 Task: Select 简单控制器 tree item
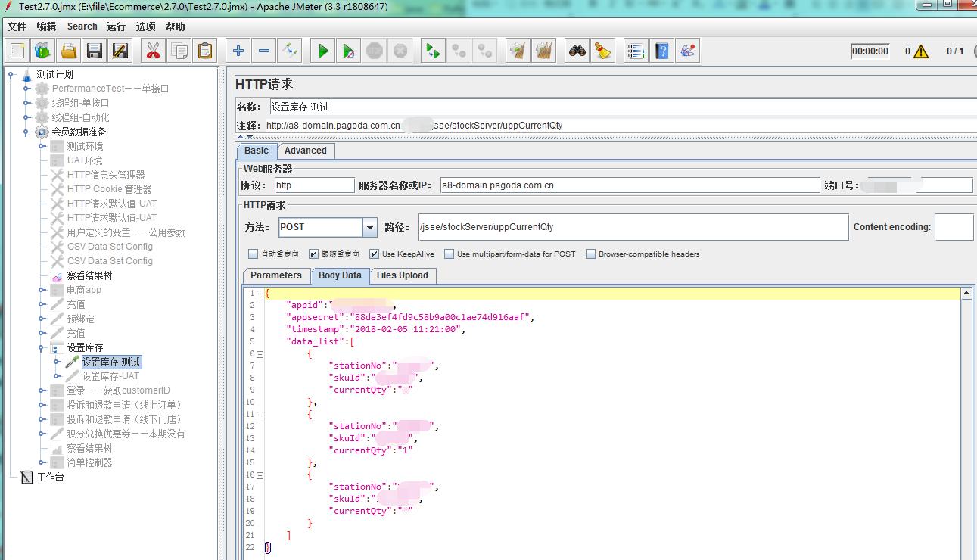(x=89, y=462)
